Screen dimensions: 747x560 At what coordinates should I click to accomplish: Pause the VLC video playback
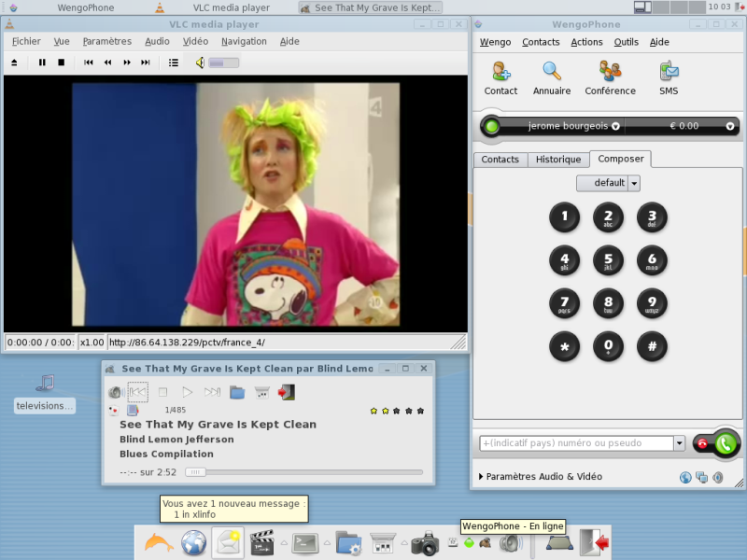[x=42, y=63]
